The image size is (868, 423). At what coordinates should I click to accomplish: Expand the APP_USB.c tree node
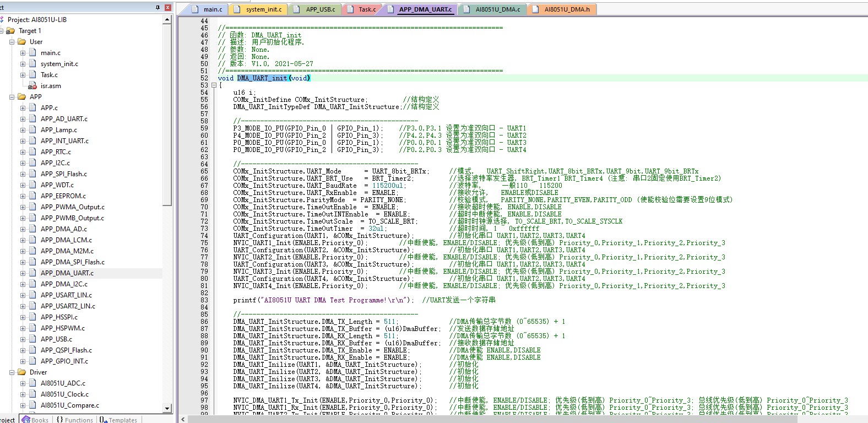23,339
